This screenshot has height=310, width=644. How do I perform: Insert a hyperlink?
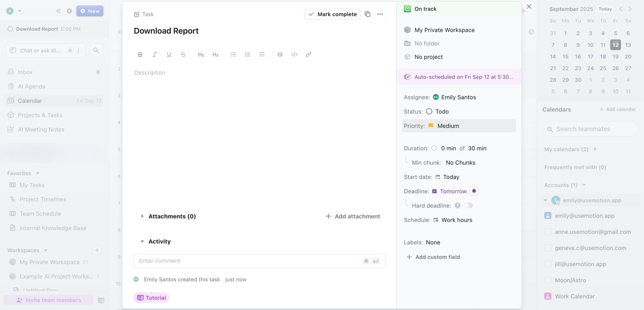coord(309,54)
